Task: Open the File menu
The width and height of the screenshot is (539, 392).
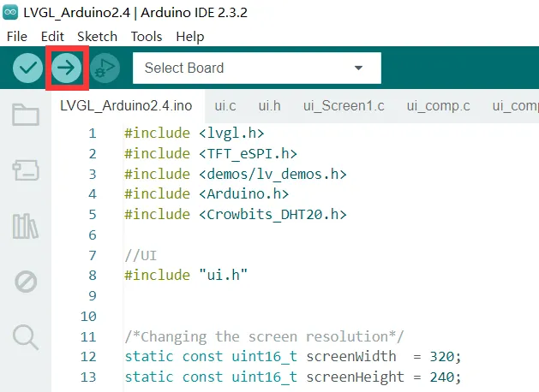Action: (17, 37)
